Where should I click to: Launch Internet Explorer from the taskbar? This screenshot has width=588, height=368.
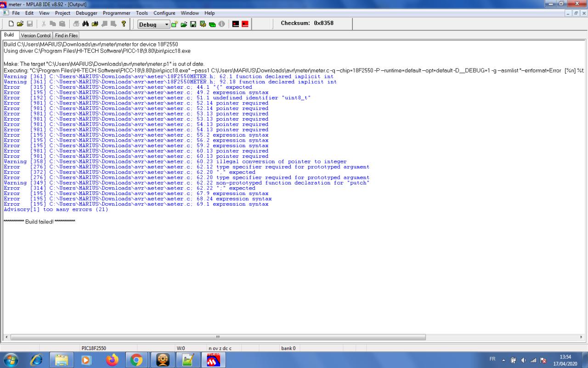point(36,360)
